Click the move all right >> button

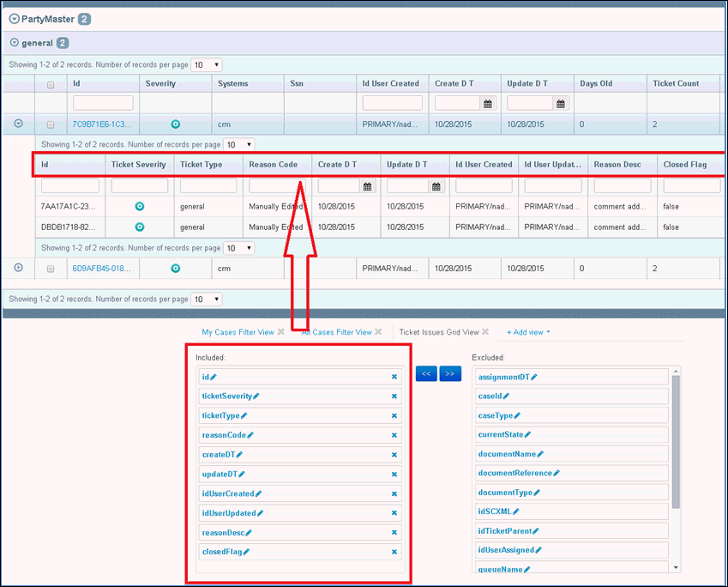[450, 374]
